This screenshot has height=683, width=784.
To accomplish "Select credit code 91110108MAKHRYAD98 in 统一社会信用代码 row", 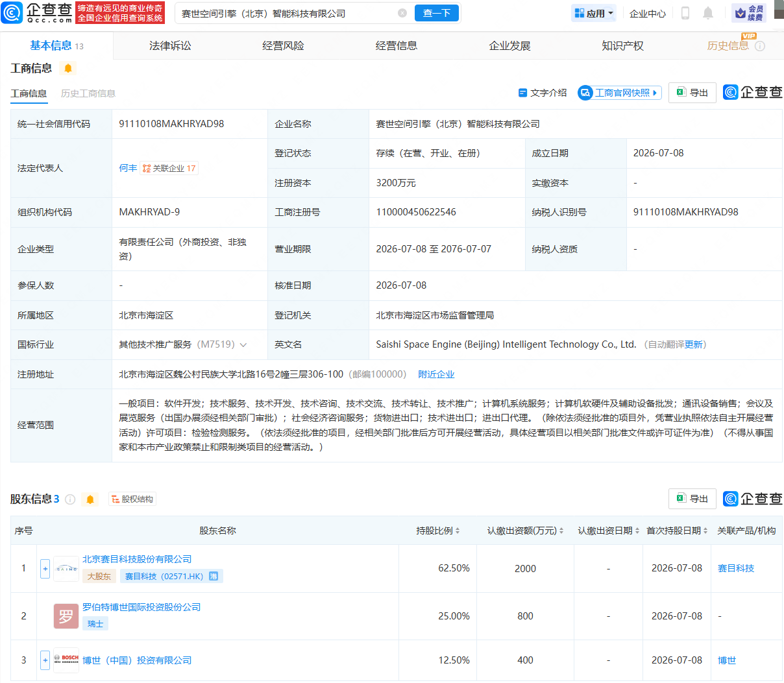I will (x=171, y=124).
